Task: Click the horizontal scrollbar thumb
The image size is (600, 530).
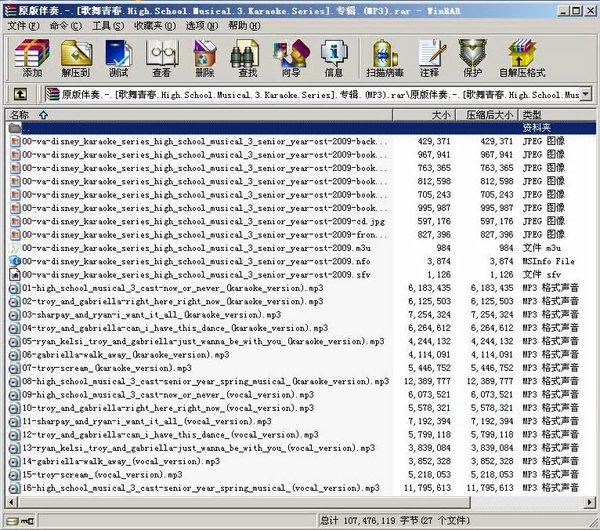Action: [x=244, y=501]
